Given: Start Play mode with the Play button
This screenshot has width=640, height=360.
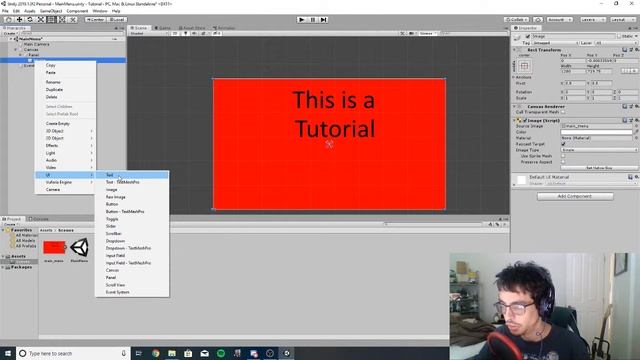Looking at the screenshot, I should tap(302, 20).
